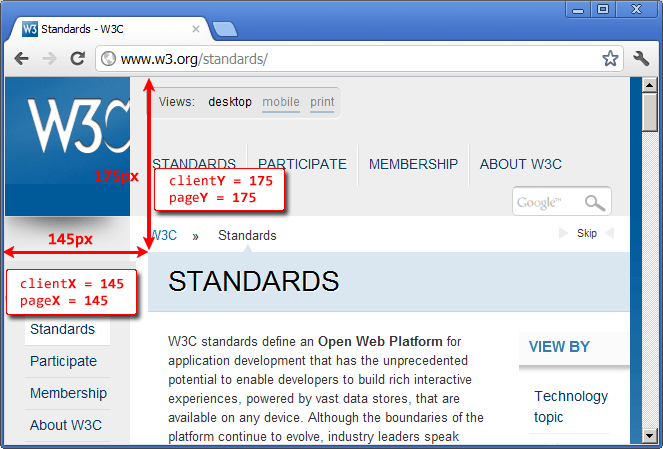Open Participate in the left sidebar
This screenshot has width=663, height=449.
[x=63, y=361]
